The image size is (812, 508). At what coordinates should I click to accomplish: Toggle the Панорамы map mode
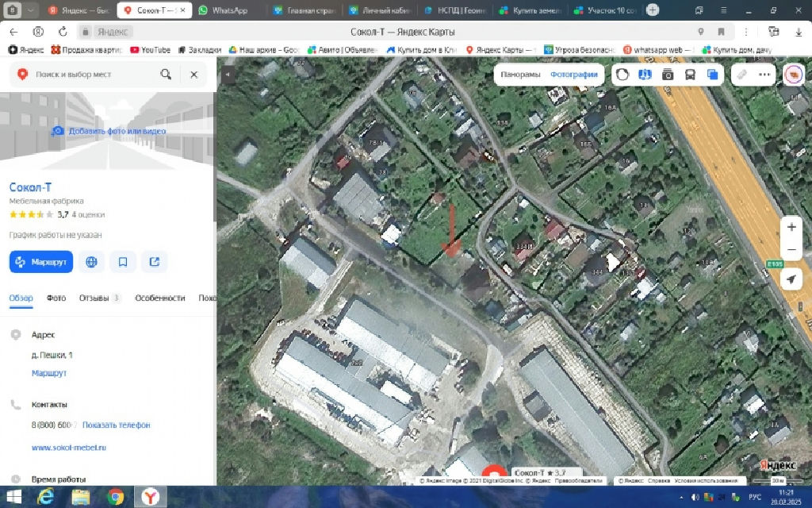point(520,74)
